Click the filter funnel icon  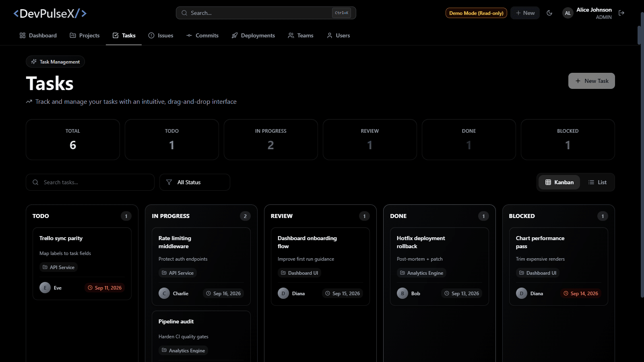pos(169,182)
